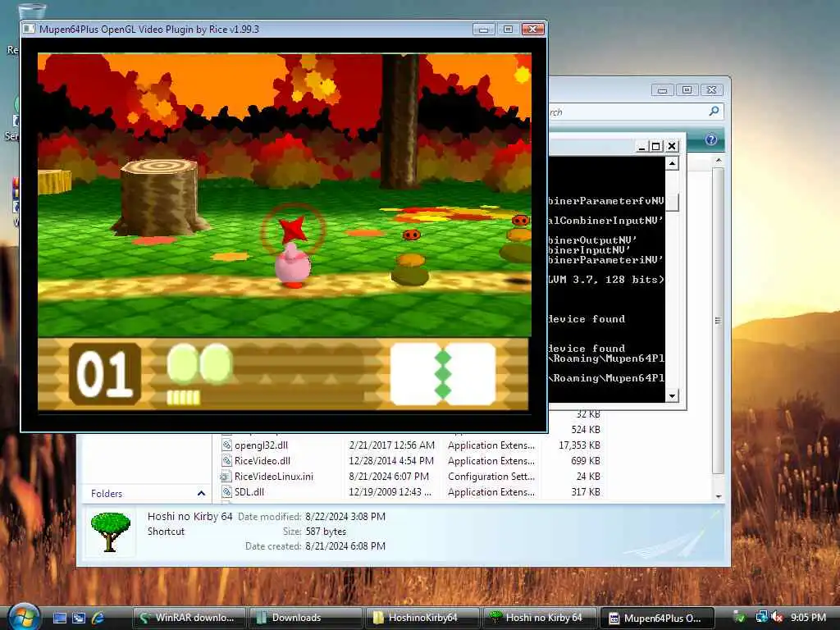
Task: Click Hoshi no Kirby 64 name in details pane
Action: (x=189, y=517)
